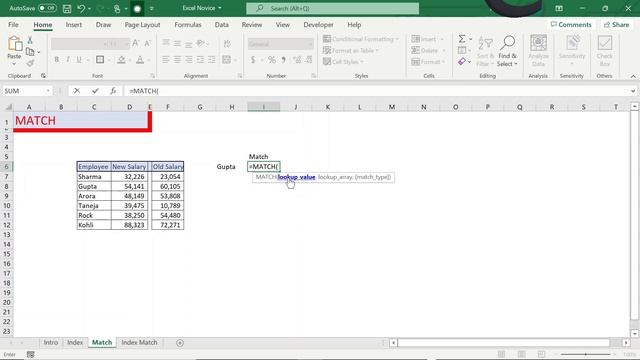Select the Select All corner triangle

click(8, 107)
